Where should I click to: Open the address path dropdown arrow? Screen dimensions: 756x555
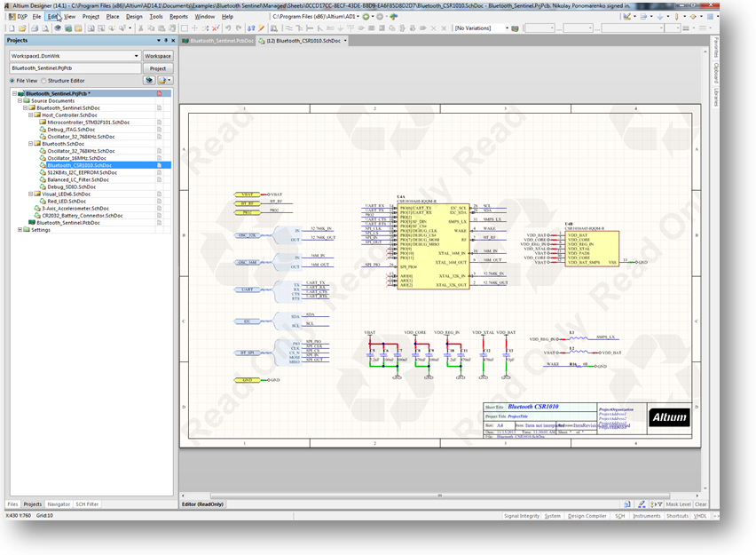(358, 16)
